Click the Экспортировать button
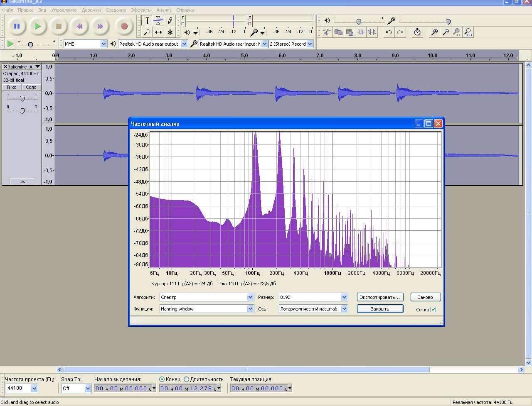532x406 pixels. point(380,297)
